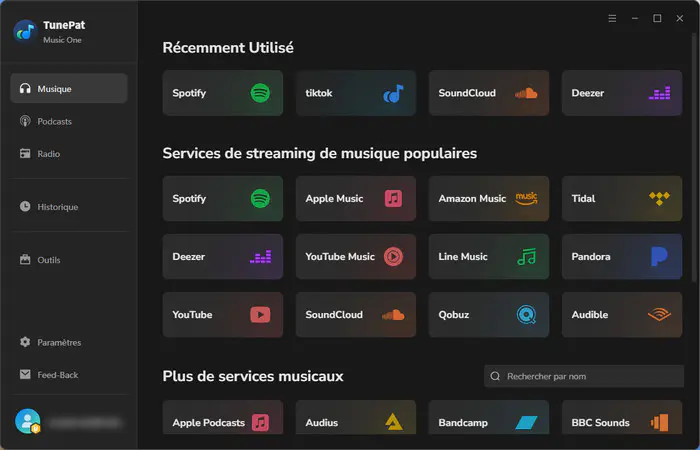700x450 pixels.
Task: Click the SoundCloud cloud icon in popular services
Action: tap(393, 315)
